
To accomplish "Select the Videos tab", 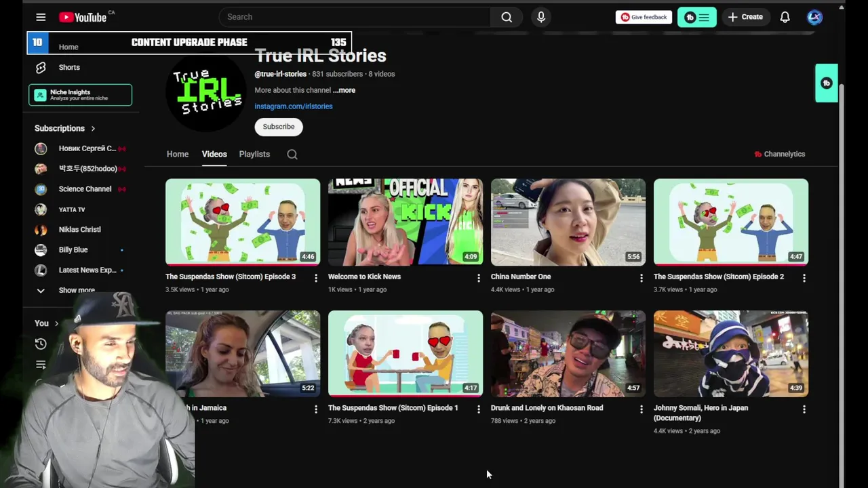I will (214, 155).
